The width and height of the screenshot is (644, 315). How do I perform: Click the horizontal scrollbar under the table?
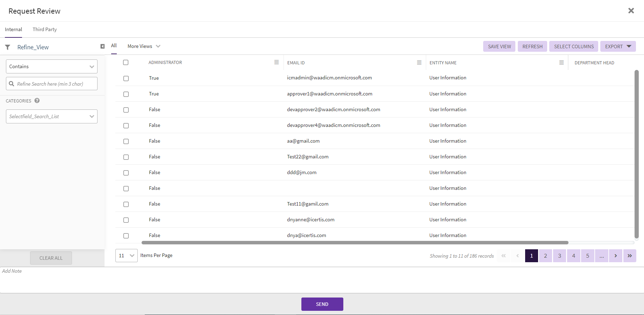coord(355,243)
